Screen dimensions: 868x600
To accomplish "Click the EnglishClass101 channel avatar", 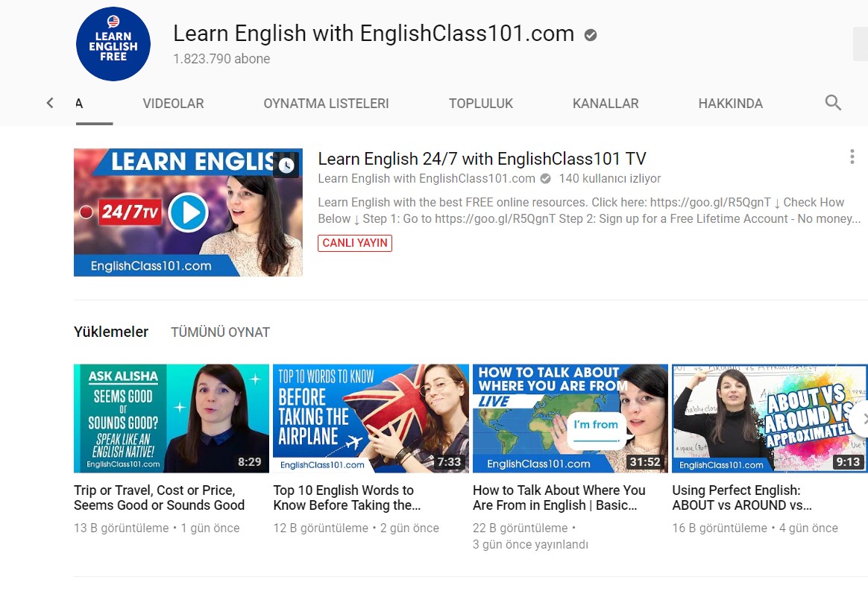I will click(x=113, y=43).
